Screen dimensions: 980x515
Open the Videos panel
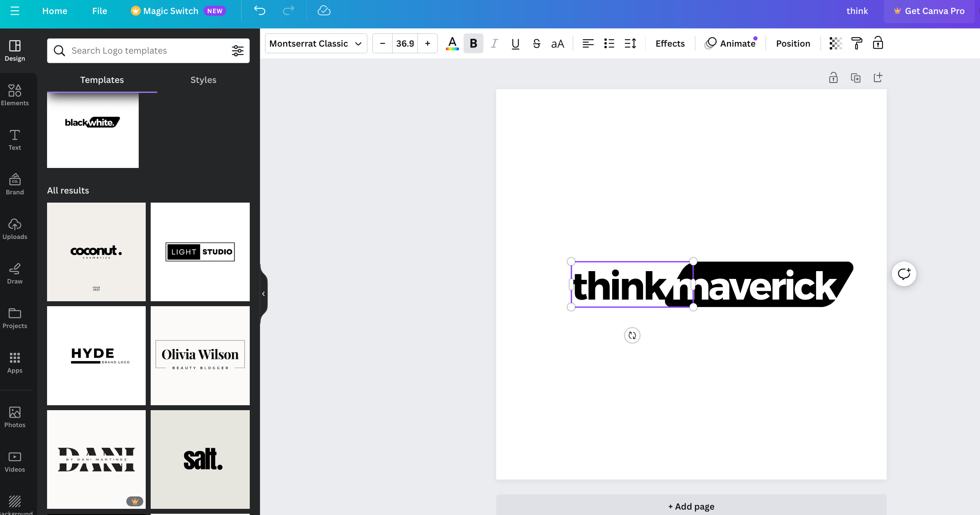tap(15, 461)
